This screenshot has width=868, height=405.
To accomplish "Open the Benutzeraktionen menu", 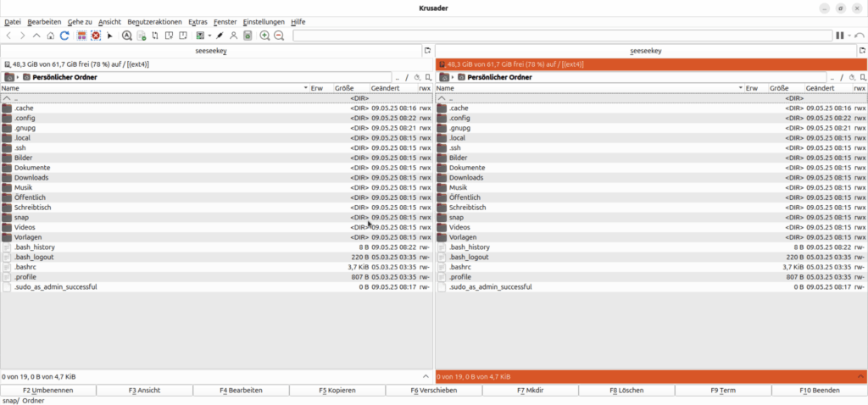I will click(154, 21).
